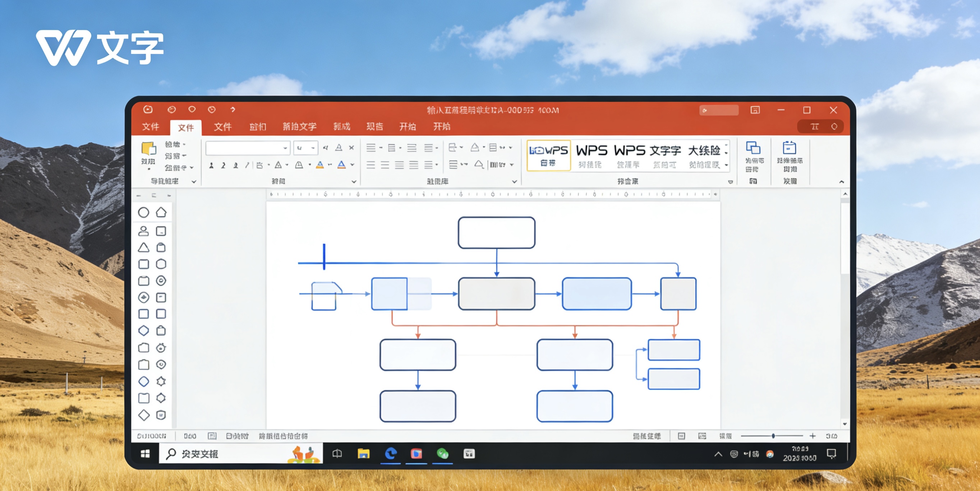Select the circle shape in shapes panel

[x=143, y=212]
